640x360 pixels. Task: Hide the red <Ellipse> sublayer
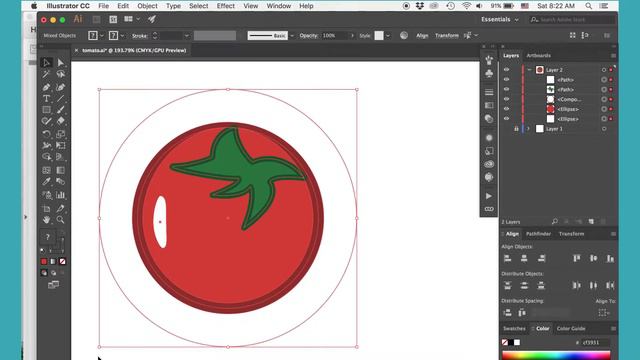[x=507, y=109]
